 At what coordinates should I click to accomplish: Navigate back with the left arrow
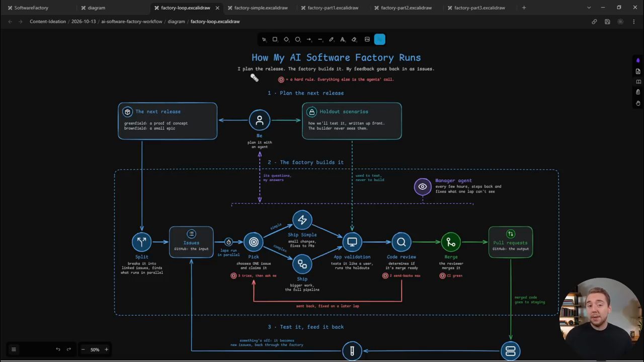tap(10, 22)
